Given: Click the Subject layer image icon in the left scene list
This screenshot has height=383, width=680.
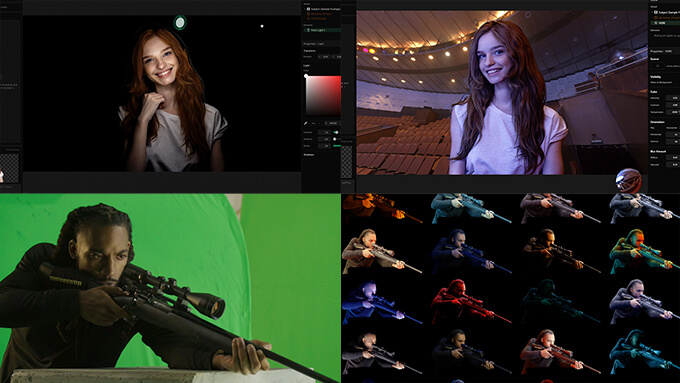Looking at the screenshot, I should (x=308, y=9).
